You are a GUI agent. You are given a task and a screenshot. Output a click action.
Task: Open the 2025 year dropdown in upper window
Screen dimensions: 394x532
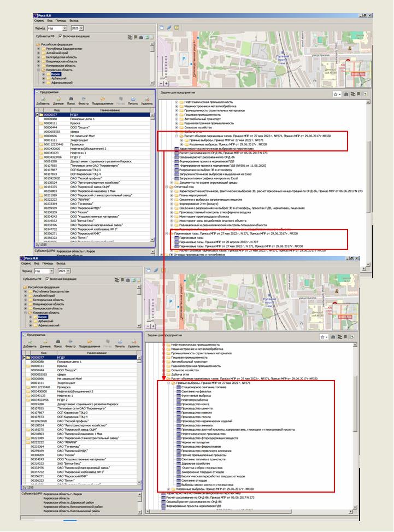pyautogui.click(x=81, y=27)
